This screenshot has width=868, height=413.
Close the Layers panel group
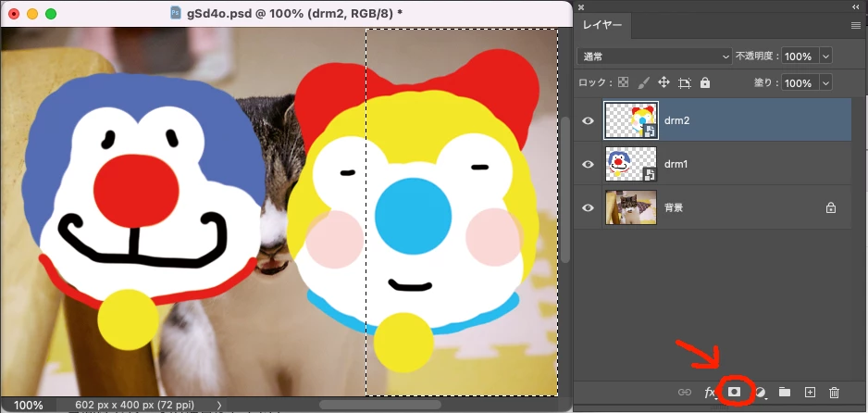pyautogui.click(x=581, y=7)
